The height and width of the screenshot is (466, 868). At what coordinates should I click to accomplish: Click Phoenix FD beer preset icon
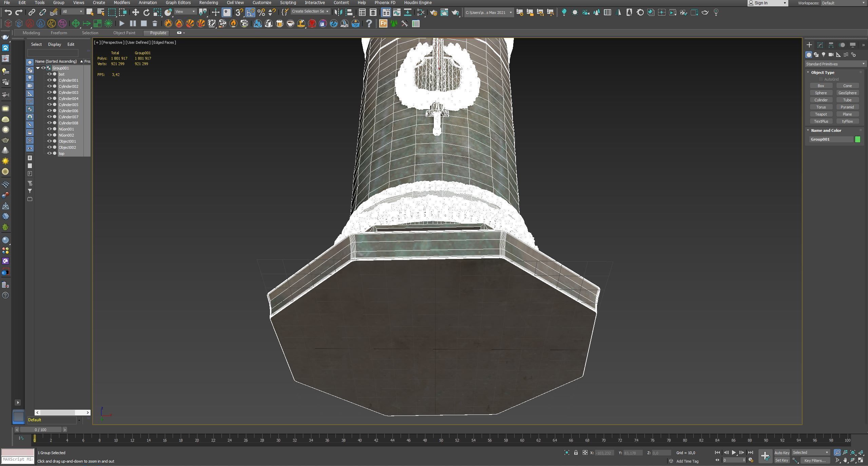tap(279, 23)
